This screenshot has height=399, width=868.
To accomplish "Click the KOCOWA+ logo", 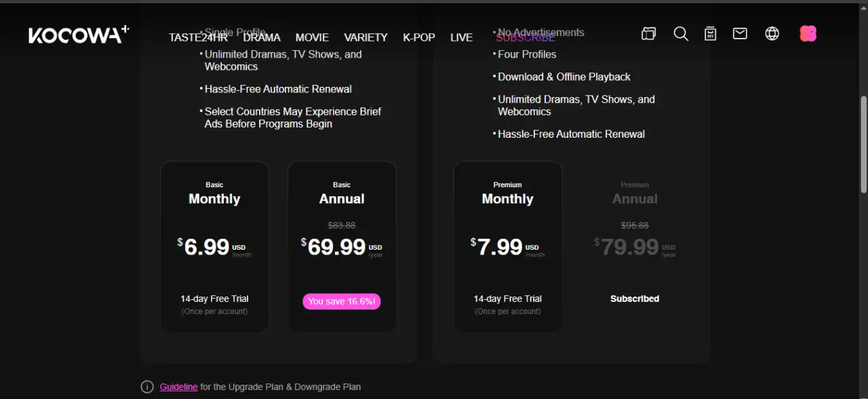I will [79, 34].
